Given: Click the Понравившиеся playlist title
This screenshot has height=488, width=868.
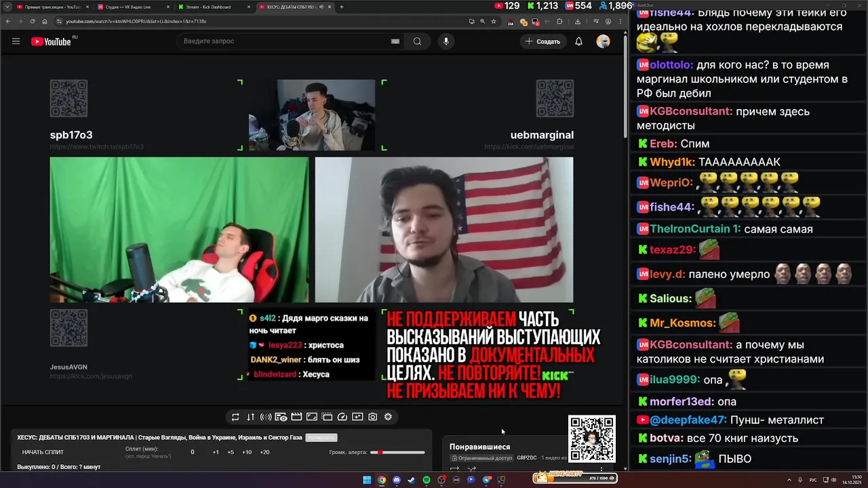Looking at the screenshot, I should [x=479, y=447].
